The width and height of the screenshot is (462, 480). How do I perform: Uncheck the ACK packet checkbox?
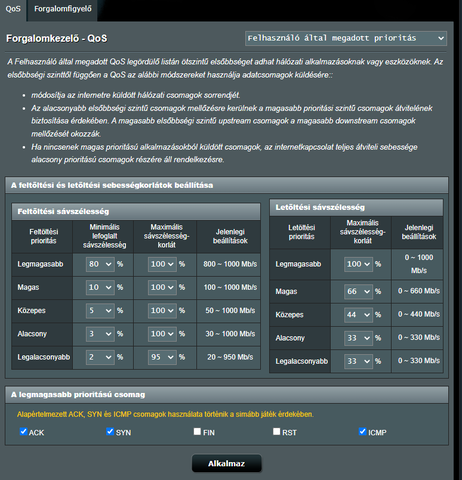(23, 432)
